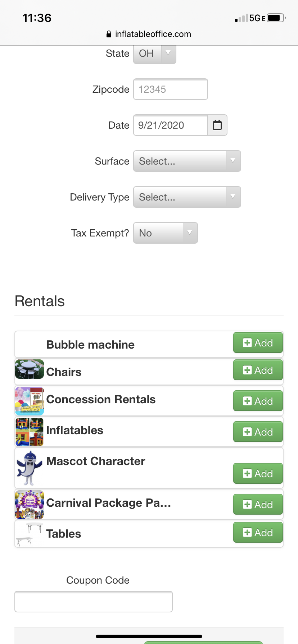
Task: Expand the Surface select dropdown
Action: click(187, 161)
